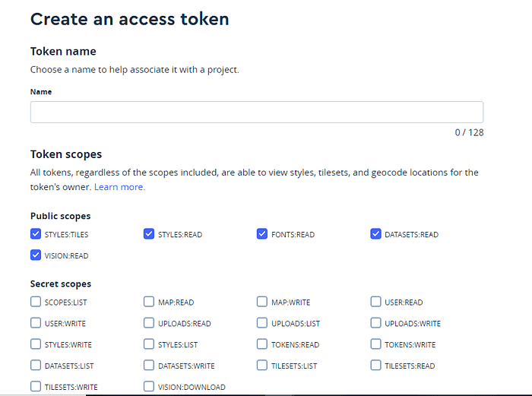Toggle off the VISION:READ scope
Screen dimensions: 532x396
(36, 255)
